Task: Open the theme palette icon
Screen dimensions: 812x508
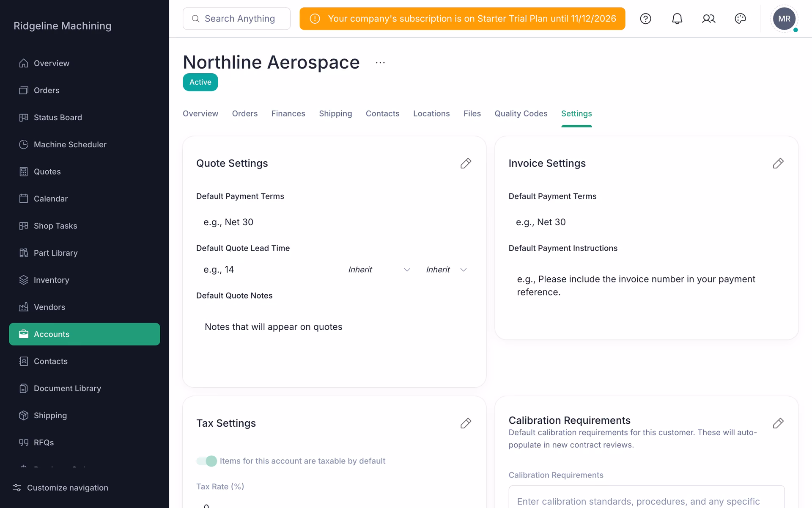Action: tap(740, 19)
